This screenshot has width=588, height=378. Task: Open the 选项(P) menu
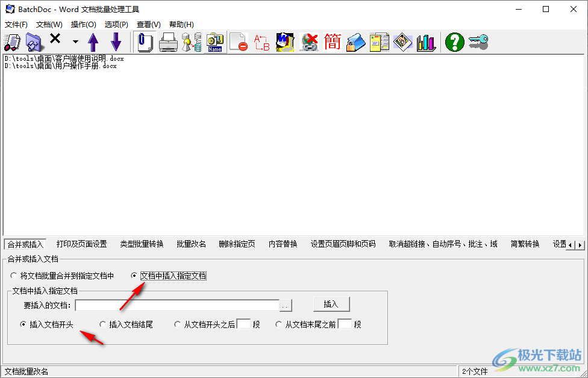coord(116,24)
